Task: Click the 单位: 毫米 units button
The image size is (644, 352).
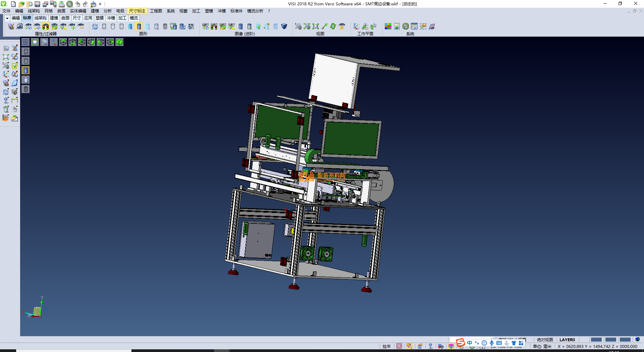Action: [542, 346]
